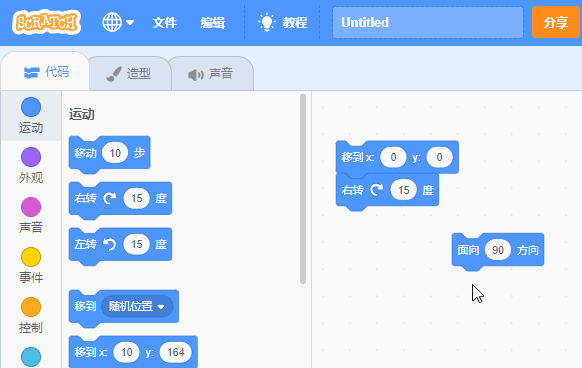Click y value 0 in workspace 移到 block
The width and height of the screenshot is (582, 368).
coord(439,157)
